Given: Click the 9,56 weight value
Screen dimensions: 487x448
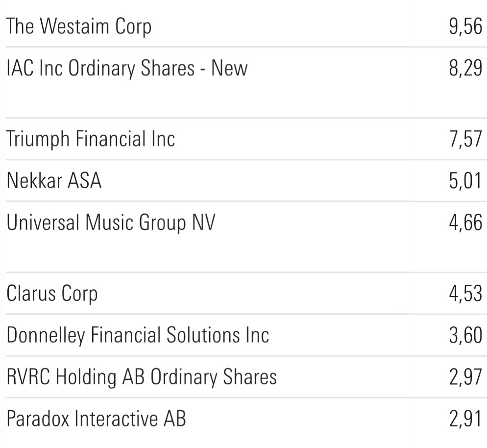Looking at the screenshot, I should click(465, 27).
